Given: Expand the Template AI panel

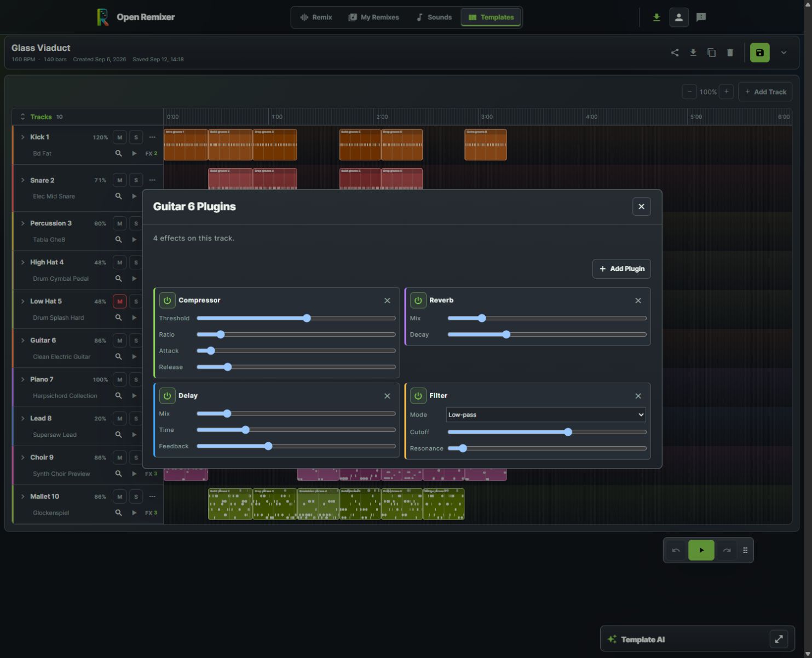Looking at the screenshot, I should (779, 639).
